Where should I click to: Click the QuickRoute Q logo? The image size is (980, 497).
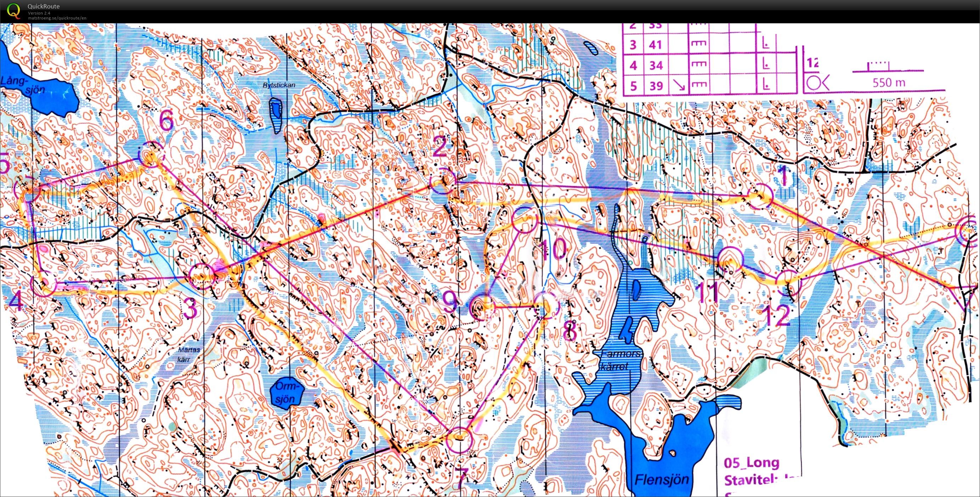click(x=14, y=11)
